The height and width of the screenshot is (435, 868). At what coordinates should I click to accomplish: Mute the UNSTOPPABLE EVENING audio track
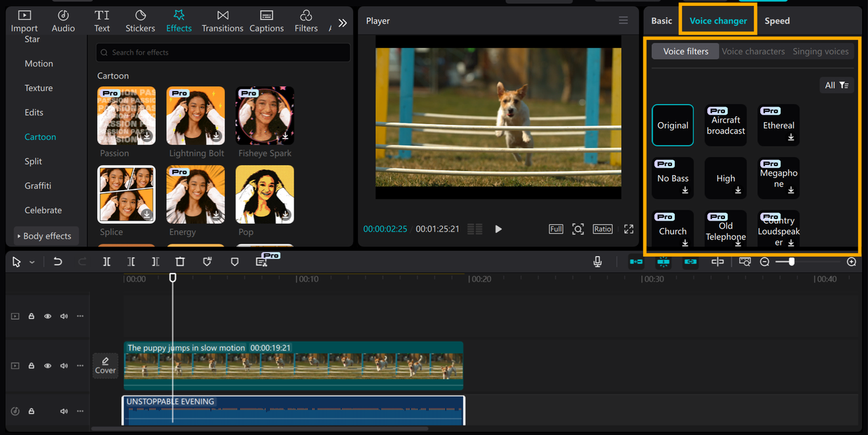pos(64,411)
